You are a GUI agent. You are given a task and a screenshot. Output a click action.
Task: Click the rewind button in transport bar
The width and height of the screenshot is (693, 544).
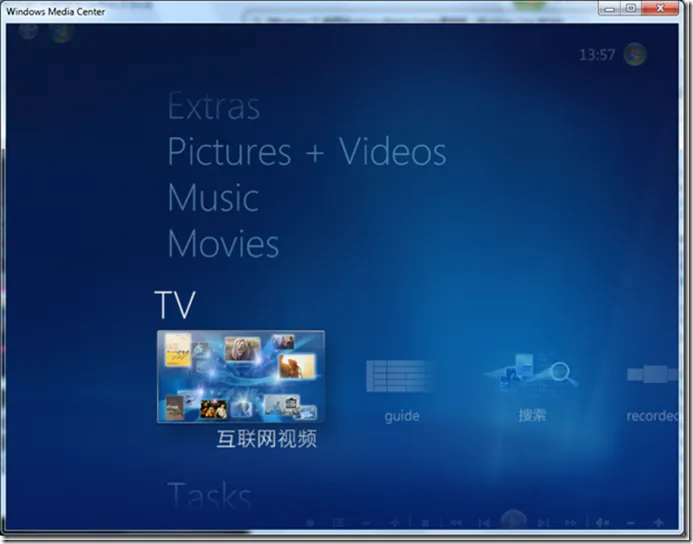click(x=455, y=523)
